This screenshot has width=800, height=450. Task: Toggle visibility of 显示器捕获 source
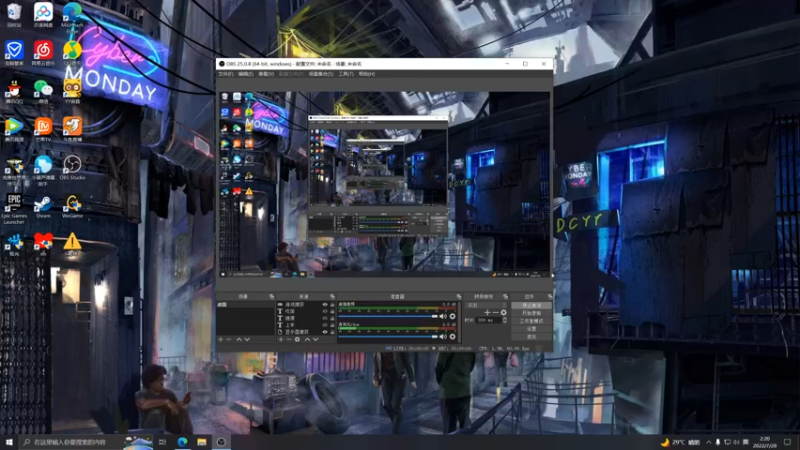pos(324,332)
